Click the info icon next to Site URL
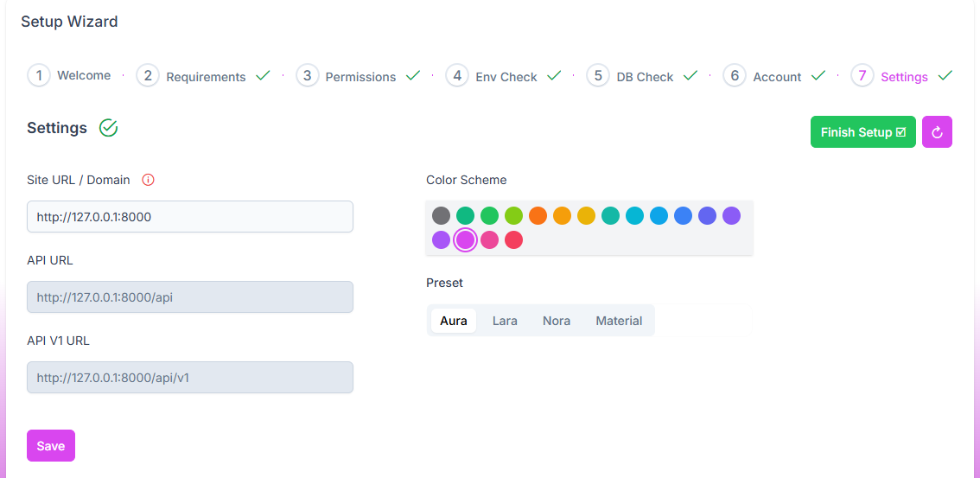 coord(148,180)
